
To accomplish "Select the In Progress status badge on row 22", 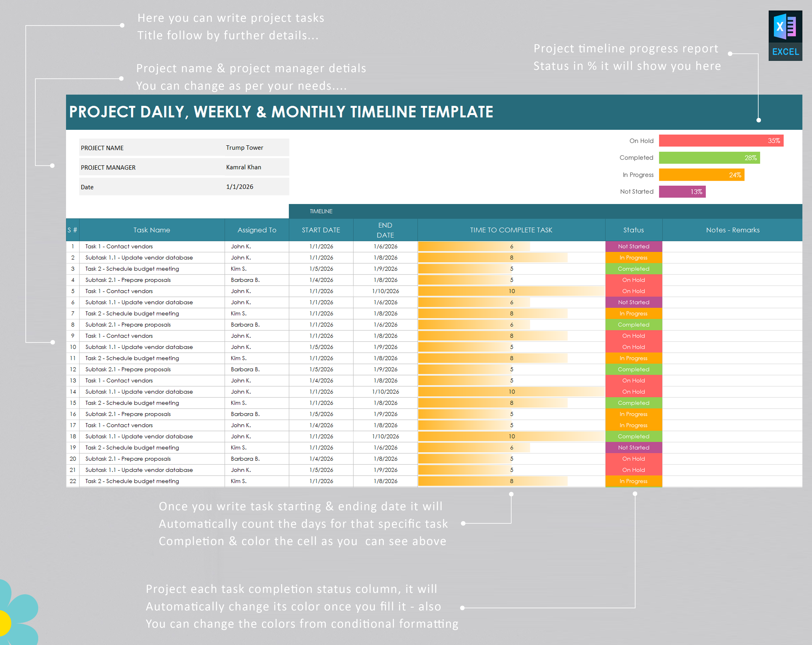I will pos(634,481).
